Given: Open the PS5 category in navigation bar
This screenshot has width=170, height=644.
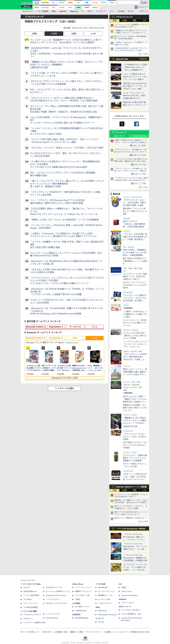Looking at the screenshot, I should point(54,11).
